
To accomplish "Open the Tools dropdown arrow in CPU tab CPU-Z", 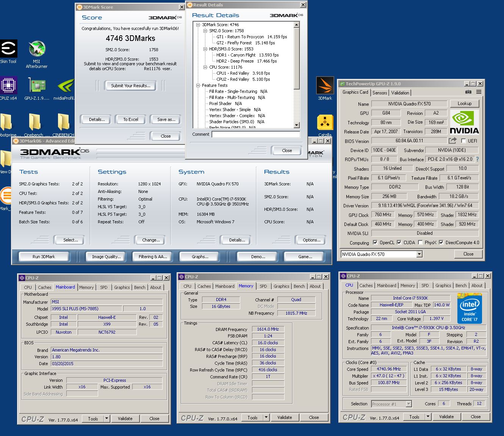I will [428, 417].
